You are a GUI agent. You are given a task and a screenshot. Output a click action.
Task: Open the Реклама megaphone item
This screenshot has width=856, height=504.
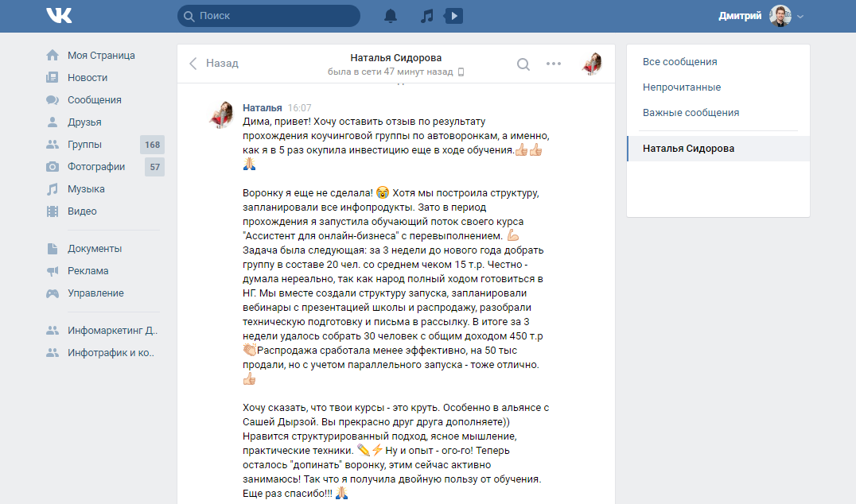88,270
